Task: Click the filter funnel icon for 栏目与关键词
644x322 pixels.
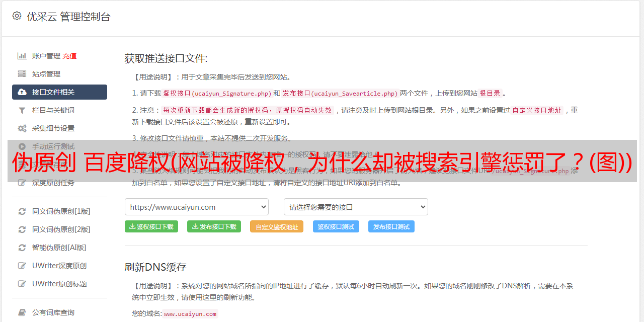Action: point(22,110)
